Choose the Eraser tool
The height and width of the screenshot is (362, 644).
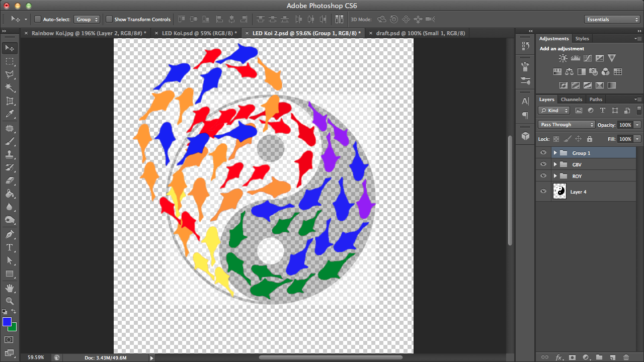pyautogui.click(x=9, y=182)
